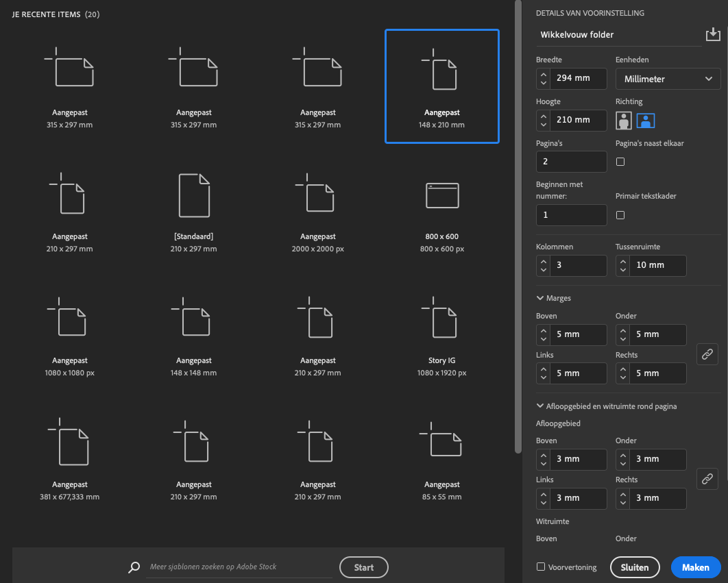Click the magnifier icon beside Adobe Stock search
Image resolution: width=728 pixels, height=583 pixels.
(x=134, y=567)
